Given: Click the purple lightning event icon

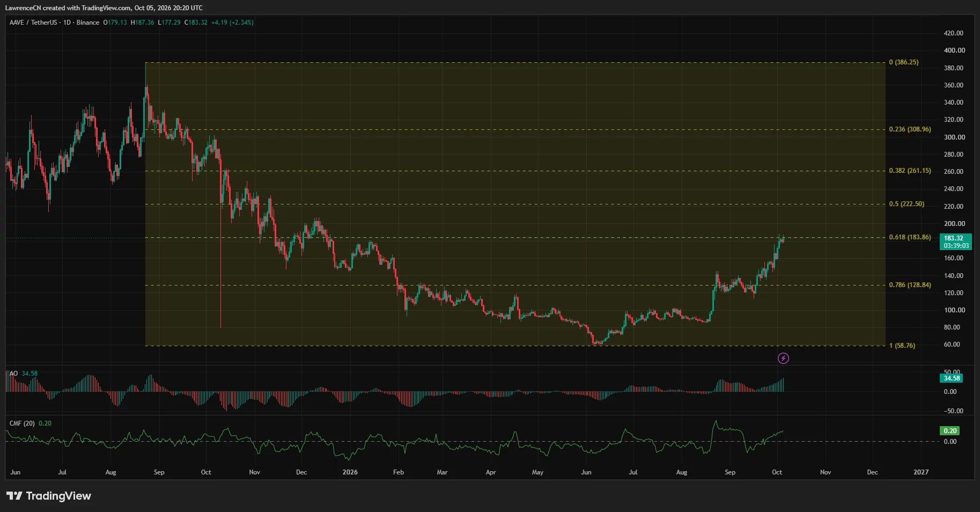Looking at the screenshot, I should coord(783,358).
